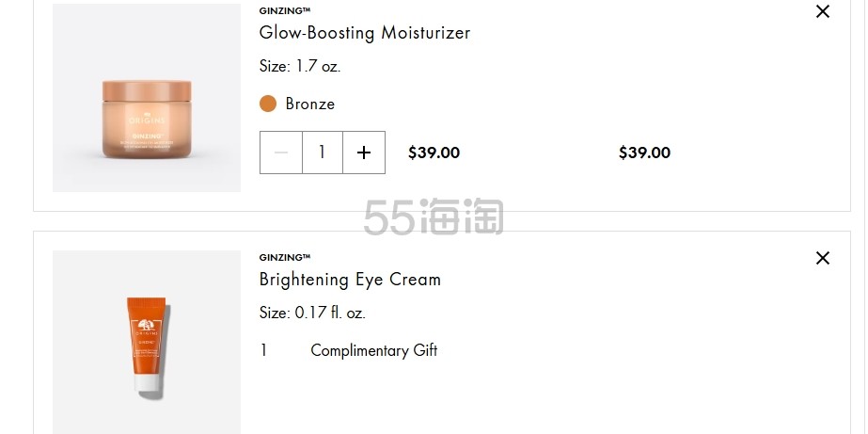Click the Bronze shade label text
The height and width of the screenshot is (434, 868).
tap(310, 104)
